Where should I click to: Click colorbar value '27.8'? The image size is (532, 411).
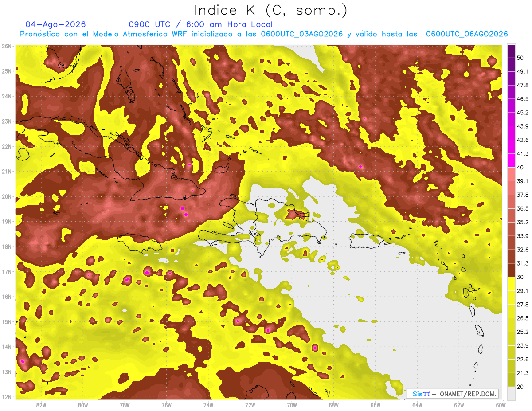point(522,305)
